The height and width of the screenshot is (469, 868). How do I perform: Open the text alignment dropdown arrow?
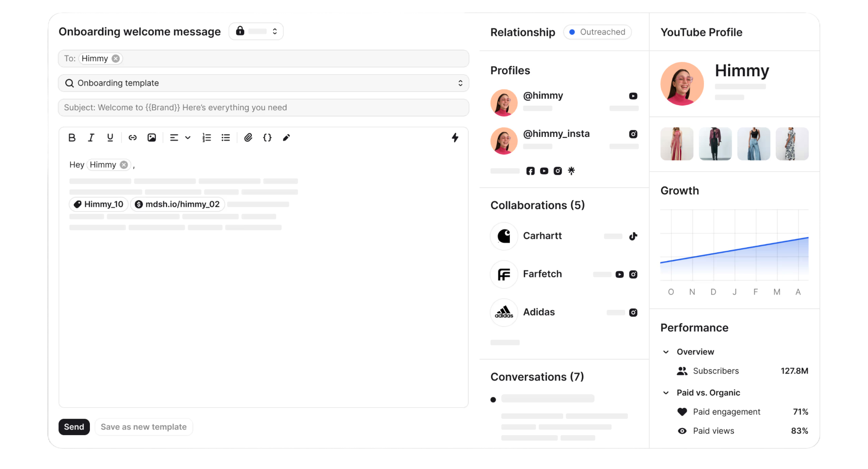click(188, 137)
